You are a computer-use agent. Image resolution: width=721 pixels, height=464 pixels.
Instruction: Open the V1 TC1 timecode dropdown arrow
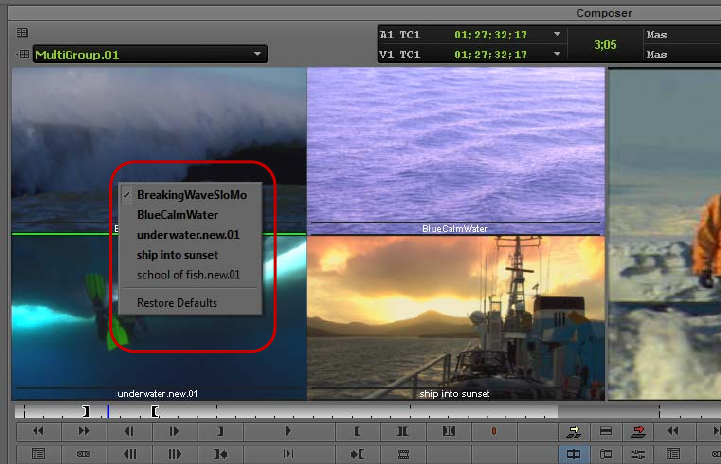click(557, 54)
